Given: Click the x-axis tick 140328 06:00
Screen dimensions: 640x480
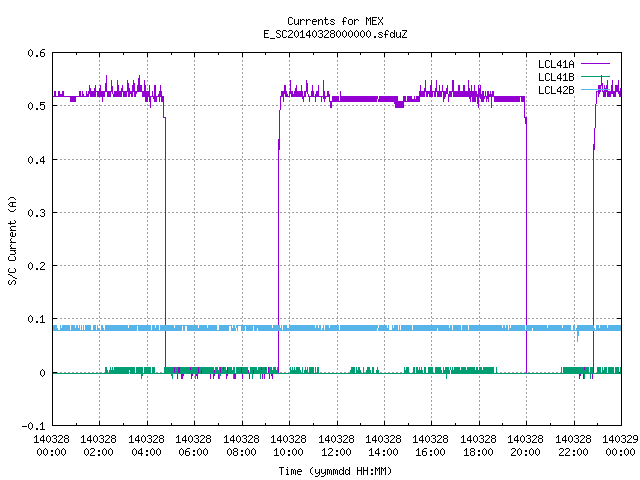Looking at the screenshot, I should click(194, 445).
